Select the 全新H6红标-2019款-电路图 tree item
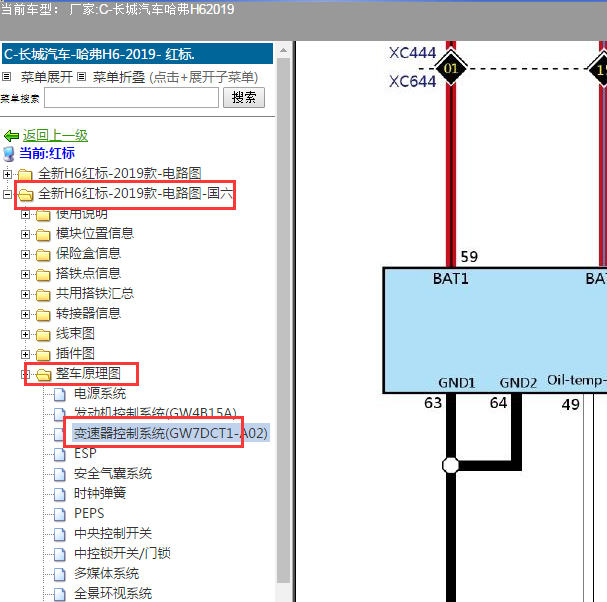The height and width of the screenshot is (602, 607). 120,173
